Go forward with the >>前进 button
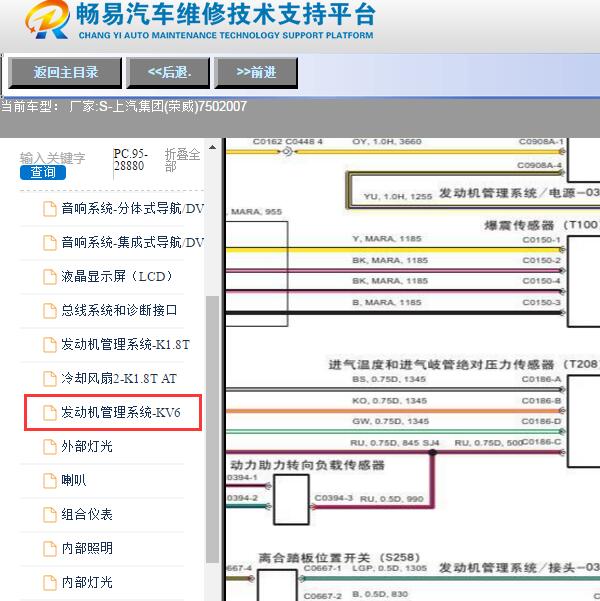Image resolution: width=600 pixels, height=601 pixels. [256, 73]
